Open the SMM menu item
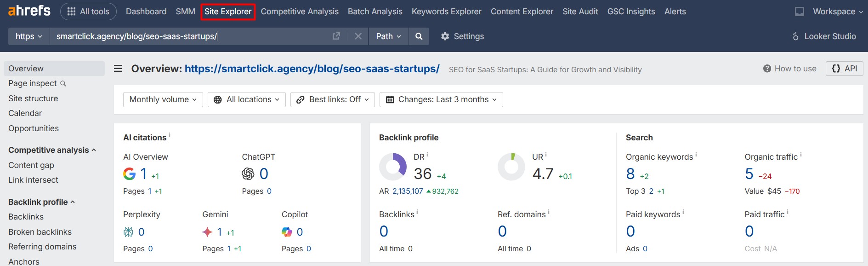The height and width of the screenshot is (266, 868). point(185,12)
